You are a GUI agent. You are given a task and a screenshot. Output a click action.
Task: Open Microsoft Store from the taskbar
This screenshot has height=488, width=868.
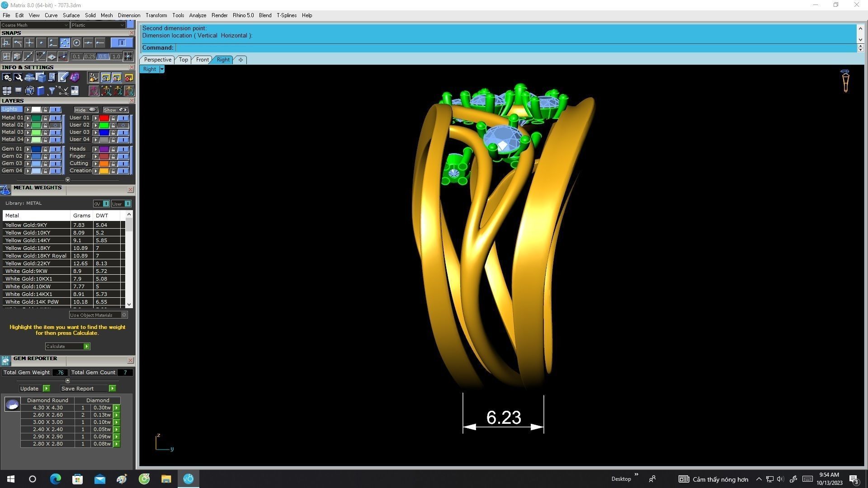77,479
